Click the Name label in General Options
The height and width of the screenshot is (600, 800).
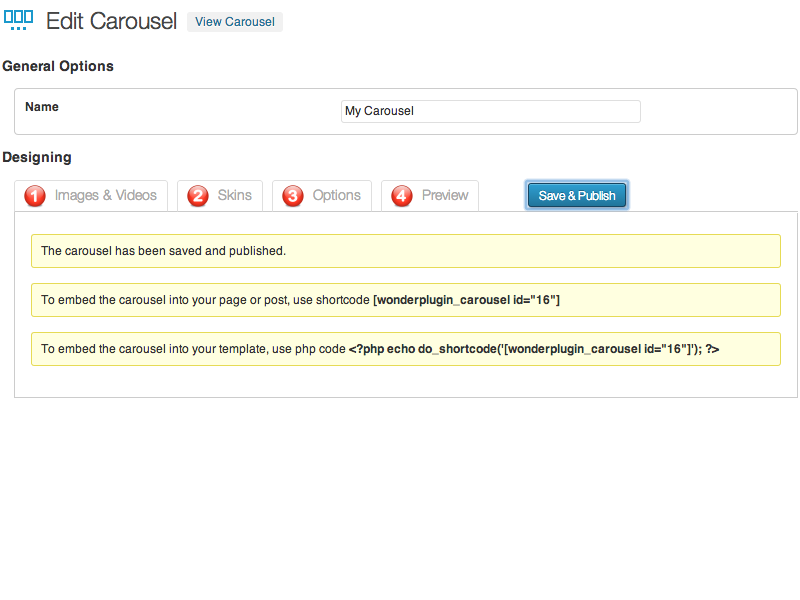pyautogui.click(x=42, y=107)
